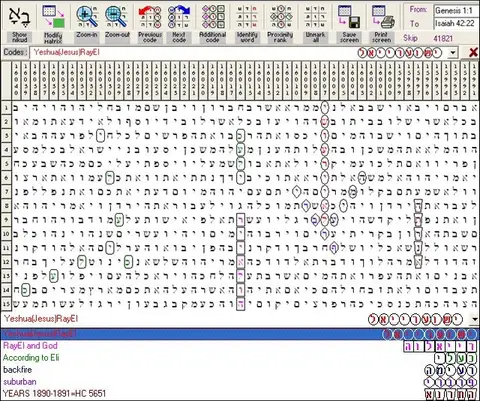This screenshot has height=401, width=480.
Task: Click the 'To' label
Action: (x=414, y=24)
